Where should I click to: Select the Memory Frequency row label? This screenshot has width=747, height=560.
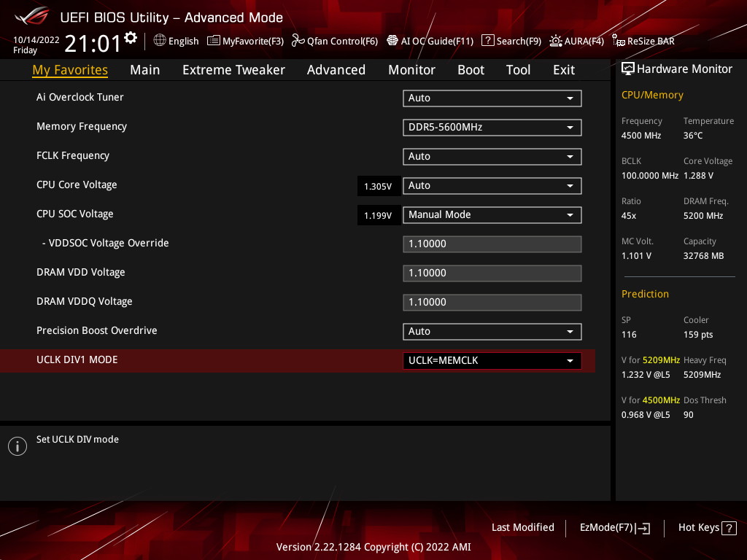coord(82,126)
